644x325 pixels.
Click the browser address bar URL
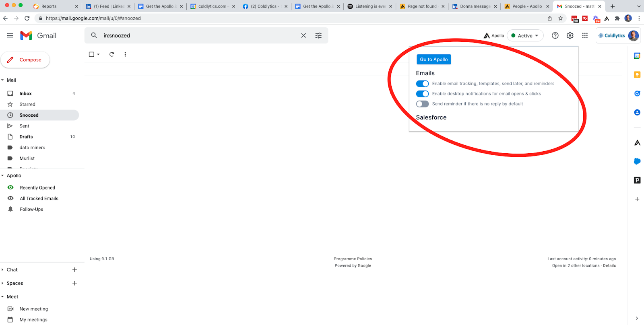pyautogui.click(x=93, y=18)
